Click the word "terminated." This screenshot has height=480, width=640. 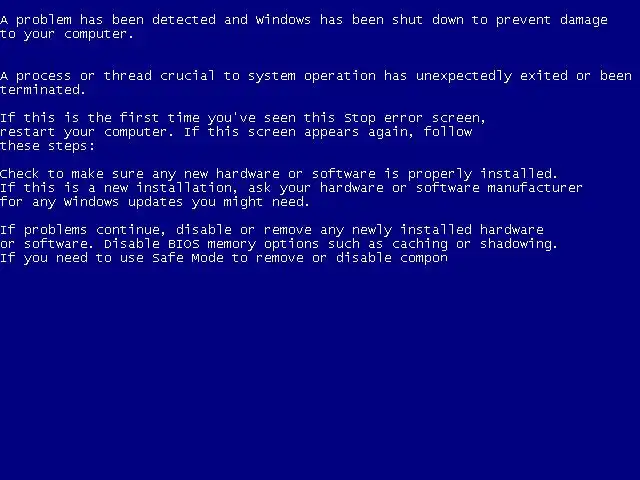(43, 90)
